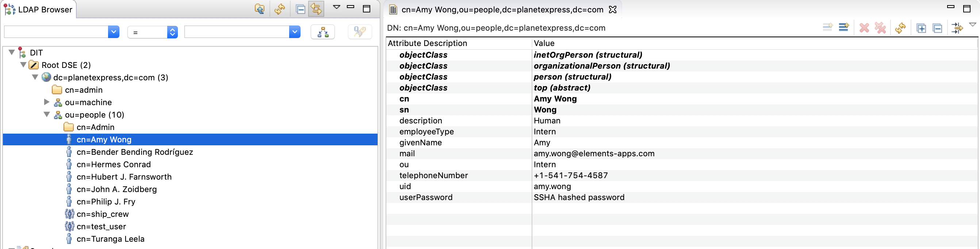This screenshot has height=249, width=980.
Task: Click the quick search value input field
Action: [x=237, y=32]
